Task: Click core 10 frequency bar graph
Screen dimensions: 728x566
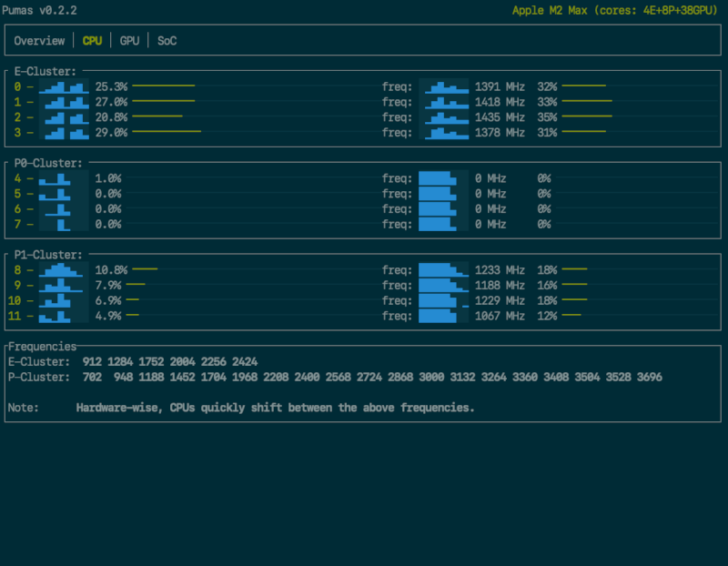Action: (x=444, y=301)
